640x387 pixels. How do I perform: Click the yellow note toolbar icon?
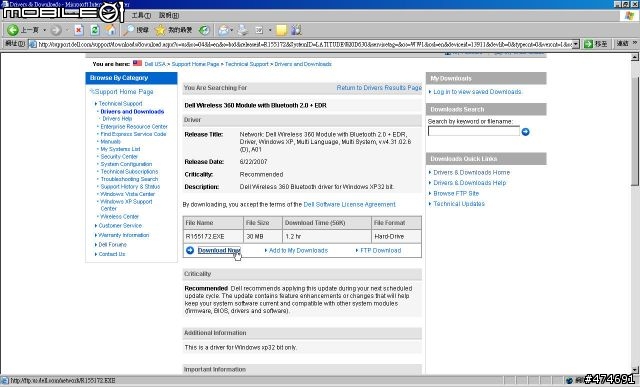(x=281, y=30)
